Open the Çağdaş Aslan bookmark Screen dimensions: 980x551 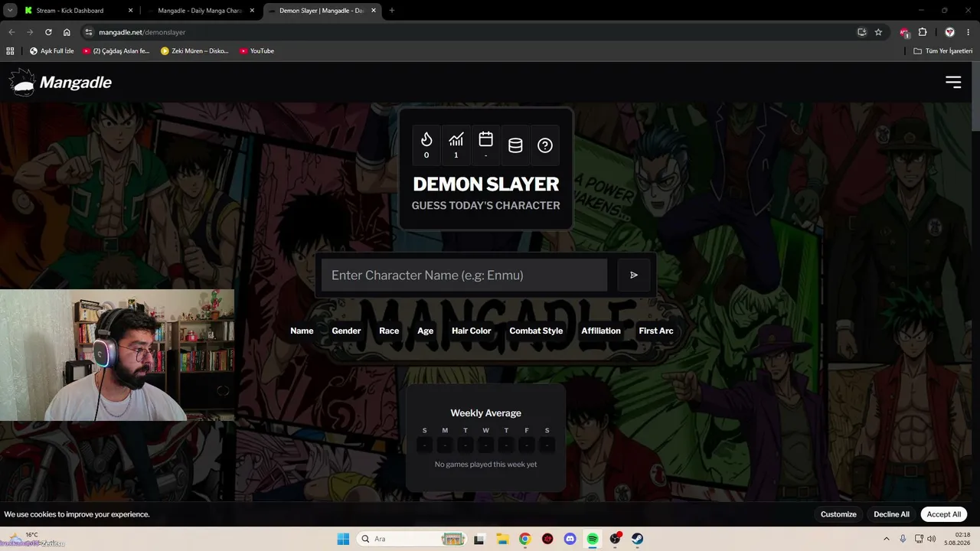pyautogui.click(x=116, y=51)
